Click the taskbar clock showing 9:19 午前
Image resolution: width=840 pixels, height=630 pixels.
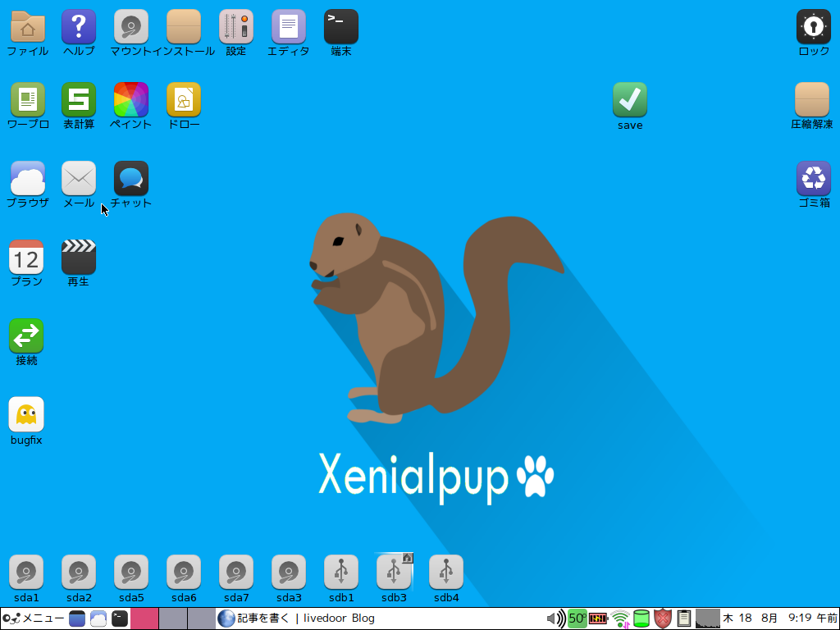(x=780, y=619)
